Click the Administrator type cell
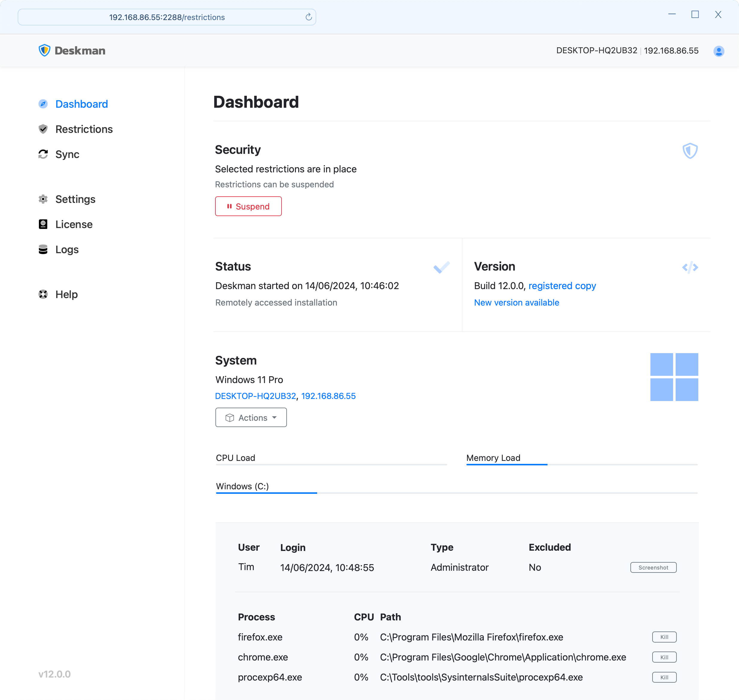Image resolution: width=739 pixels, height=700 pixels. (x=459, y=567)
